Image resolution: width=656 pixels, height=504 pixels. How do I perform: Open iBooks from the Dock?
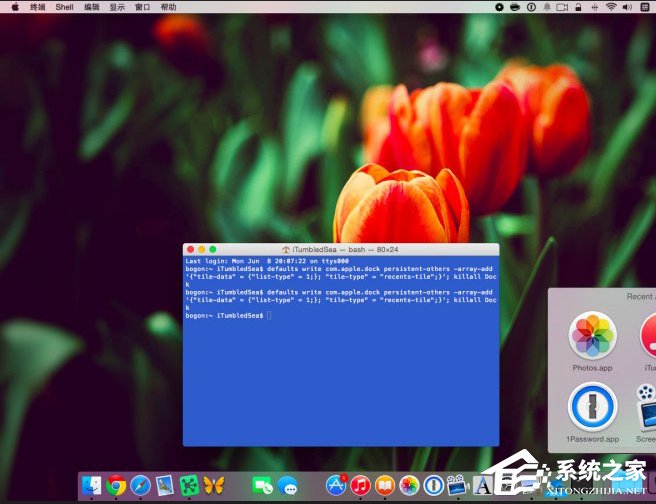(385, 486)
